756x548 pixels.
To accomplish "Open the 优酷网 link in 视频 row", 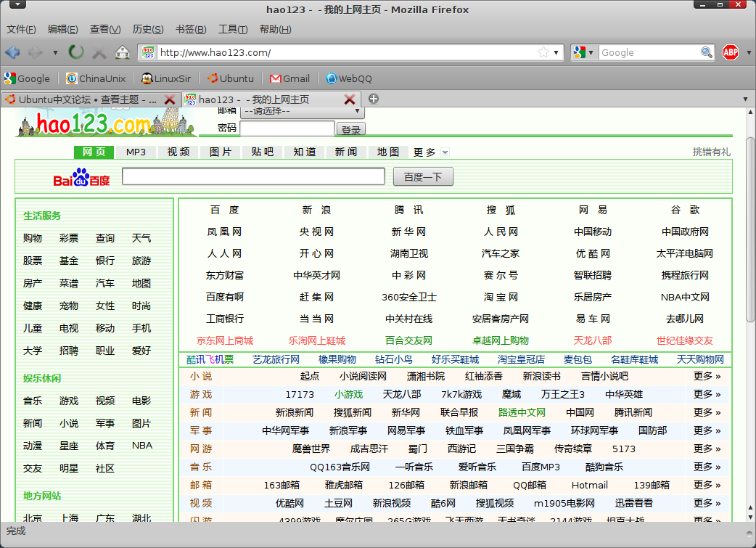I will 289,503.
